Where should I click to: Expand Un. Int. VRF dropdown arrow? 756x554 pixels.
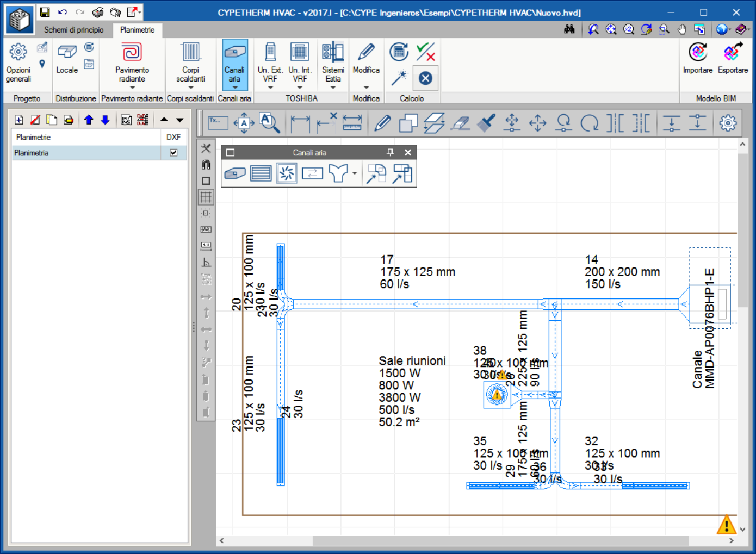[x=300, y=88]
